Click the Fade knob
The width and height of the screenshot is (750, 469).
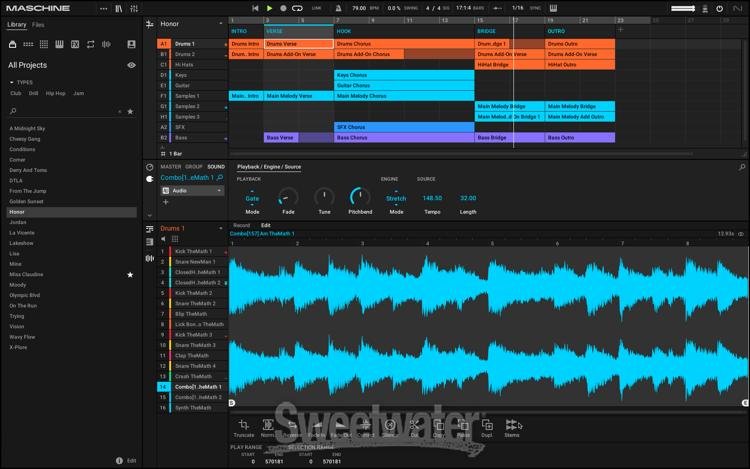pyautogui.click(x=288, y=197)
